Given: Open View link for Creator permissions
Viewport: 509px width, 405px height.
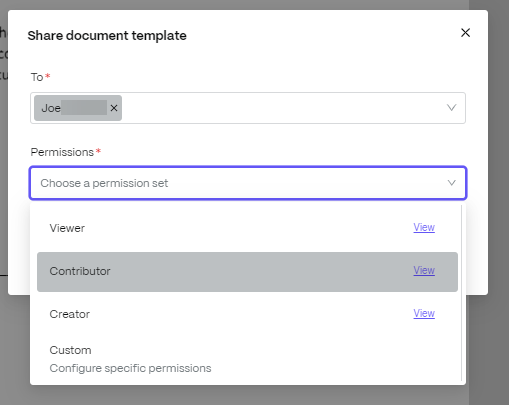Looking at the screenshot, I should 424,313.
